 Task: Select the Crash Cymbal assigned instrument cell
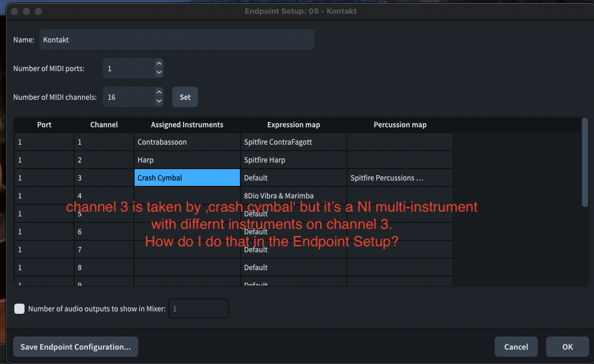[187, 178]
